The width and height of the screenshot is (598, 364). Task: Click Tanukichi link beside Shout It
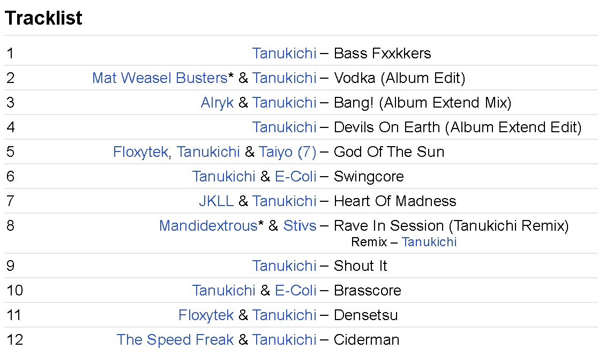pyautogui.click(x=284, y=266)
